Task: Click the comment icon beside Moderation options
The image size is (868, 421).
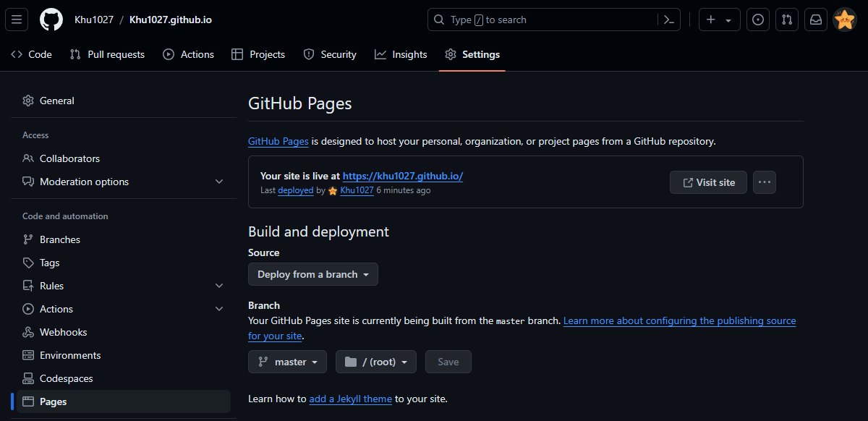Action: coord(28,182)
